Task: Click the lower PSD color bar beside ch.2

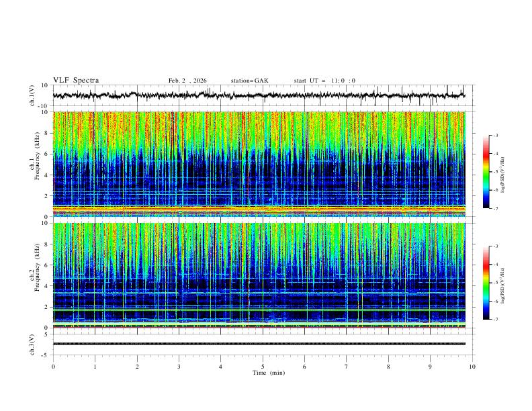Action: pyautogui.click(x=486, y=283)
